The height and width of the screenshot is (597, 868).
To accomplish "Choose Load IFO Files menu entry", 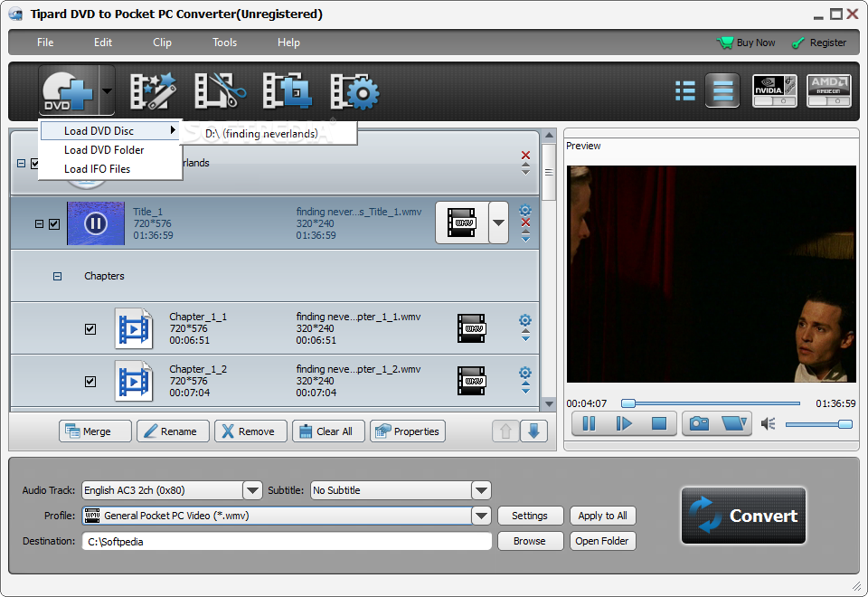I will pyautogui.click(x=110, y=169).
